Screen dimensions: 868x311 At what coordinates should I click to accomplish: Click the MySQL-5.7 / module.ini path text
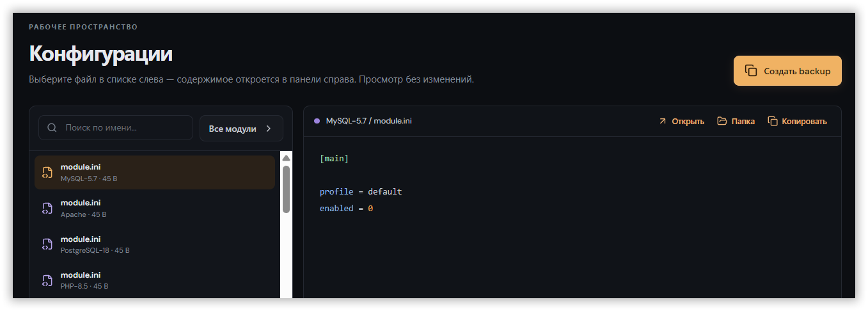[369, 121]
